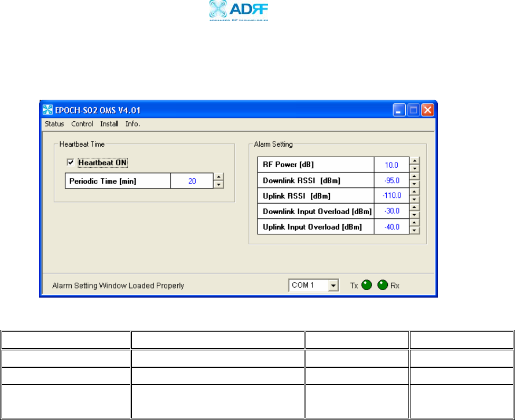
Task: Click the Downlink RSSI [dBm] label
Action: click(x=301, y=180)
